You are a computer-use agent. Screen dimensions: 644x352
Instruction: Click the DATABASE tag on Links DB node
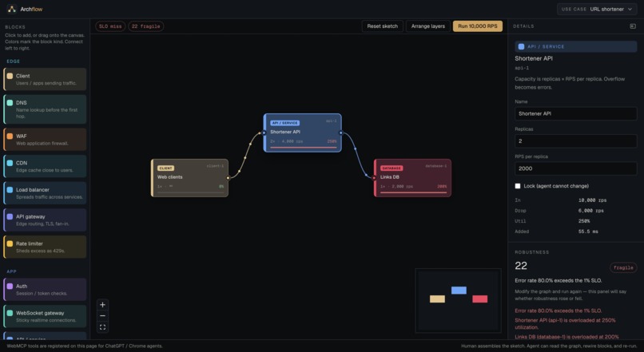(392, 168)
